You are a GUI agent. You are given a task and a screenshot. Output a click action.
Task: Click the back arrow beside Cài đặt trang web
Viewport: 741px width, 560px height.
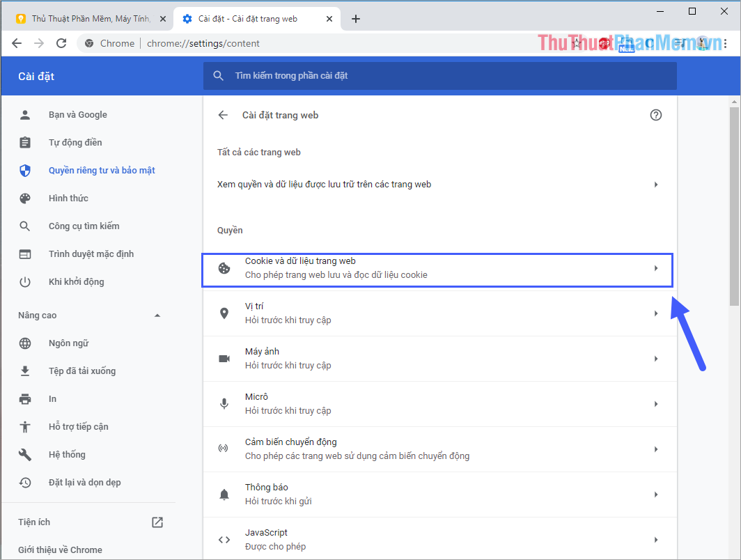223,115
